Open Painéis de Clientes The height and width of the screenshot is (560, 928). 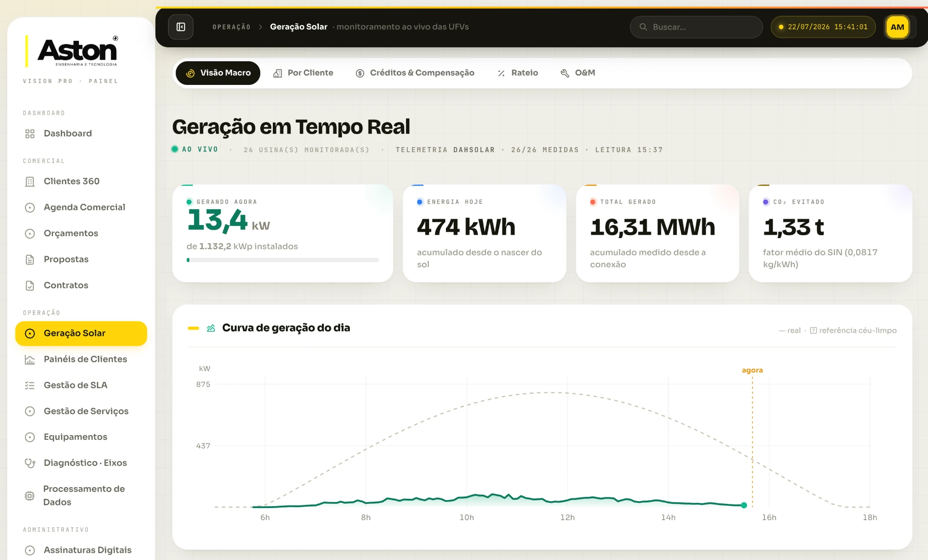pos(81,360)
